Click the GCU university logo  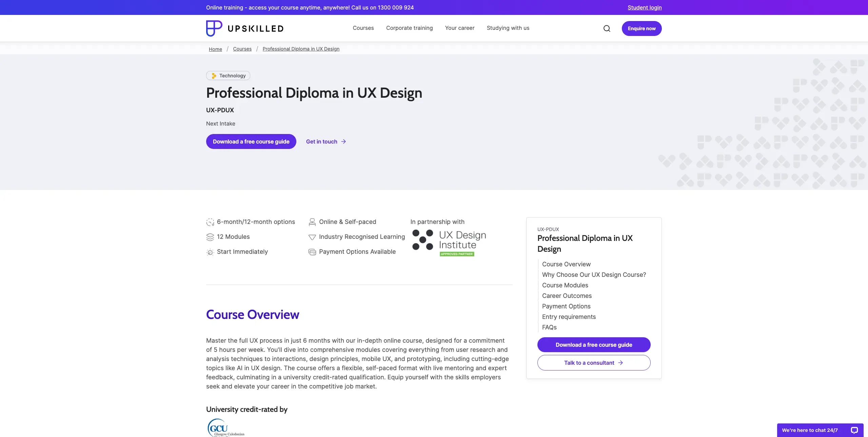click(x=219, y=427)
